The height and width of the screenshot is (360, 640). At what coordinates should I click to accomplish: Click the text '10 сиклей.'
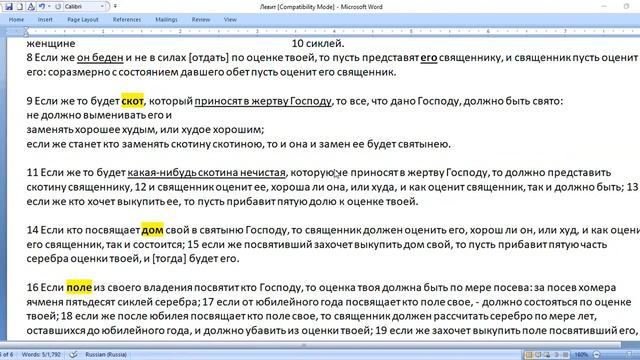pos(318,43)
